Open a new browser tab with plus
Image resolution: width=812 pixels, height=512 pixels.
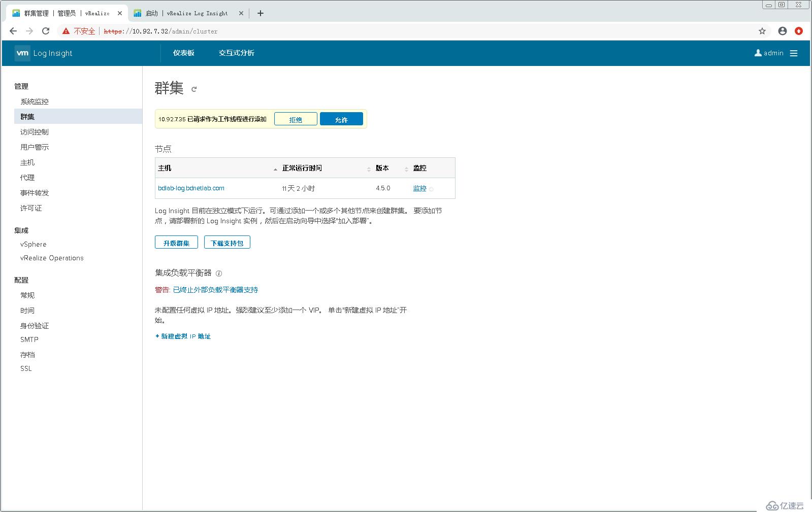261,13
